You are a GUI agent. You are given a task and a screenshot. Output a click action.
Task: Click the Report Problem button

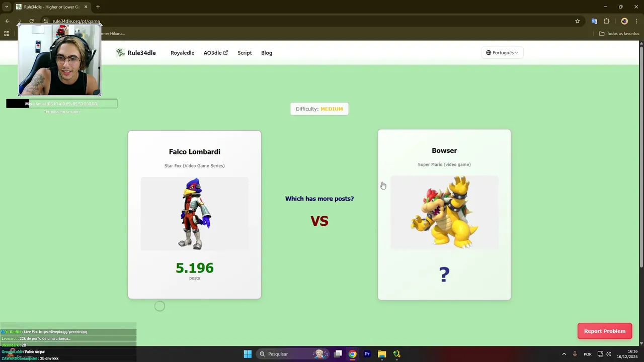click(x=605, y=331)
